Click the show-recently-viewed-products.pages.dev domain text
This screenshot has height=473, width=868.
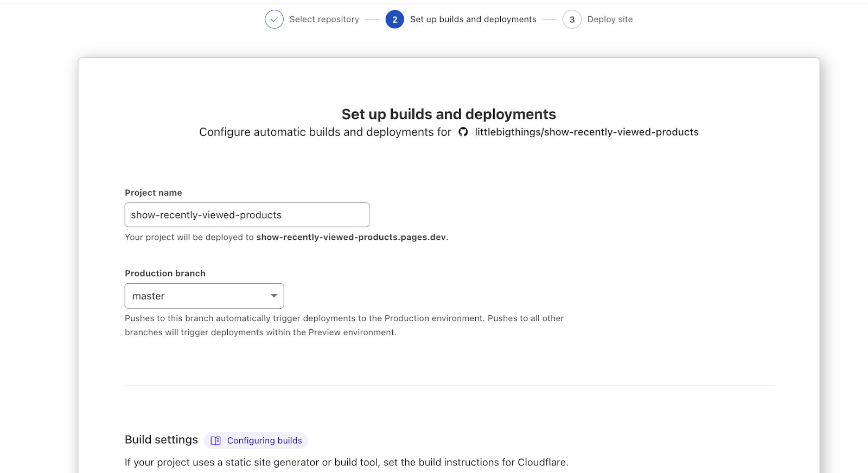coord(351,237)
